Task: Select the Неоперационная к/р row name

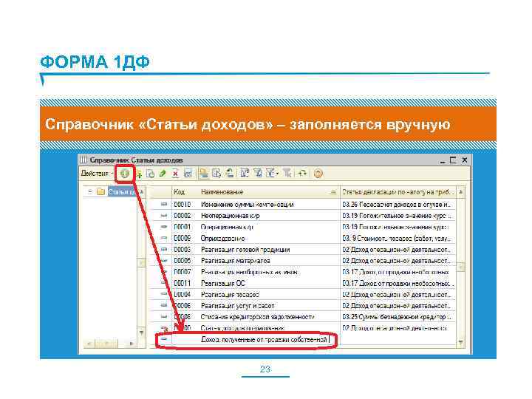Action: [x=231, y=216]
